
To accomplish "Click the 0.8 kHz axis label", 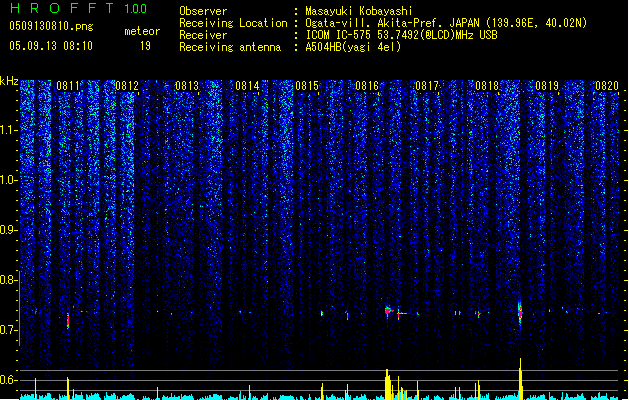I will (8, 280).
